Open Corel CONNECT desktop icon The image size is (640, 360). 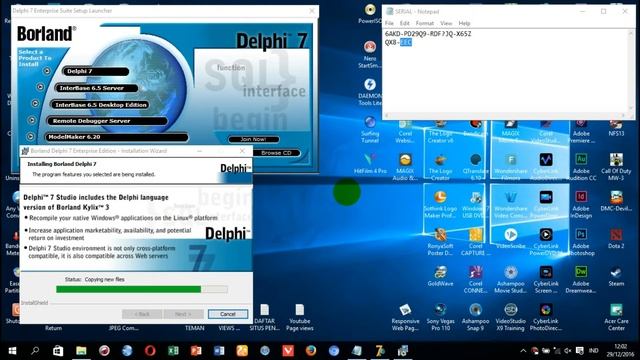(x=475, y=279)
